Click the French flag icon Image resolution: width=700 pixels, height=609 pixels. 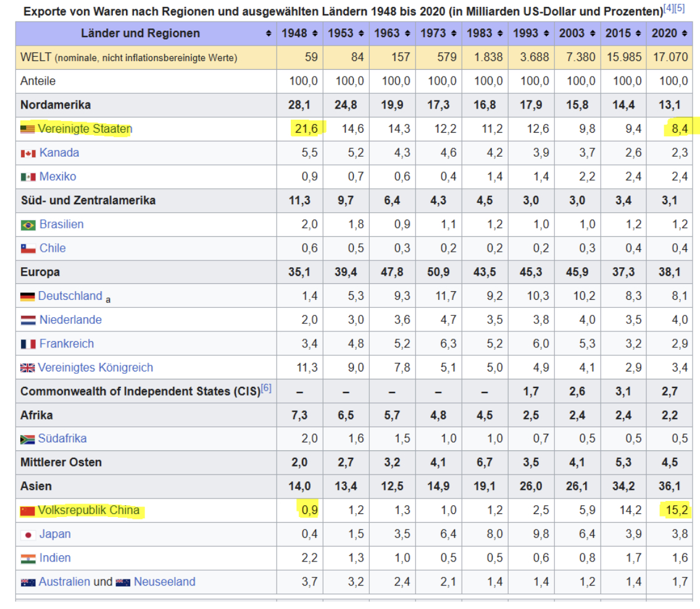(28, 344)
